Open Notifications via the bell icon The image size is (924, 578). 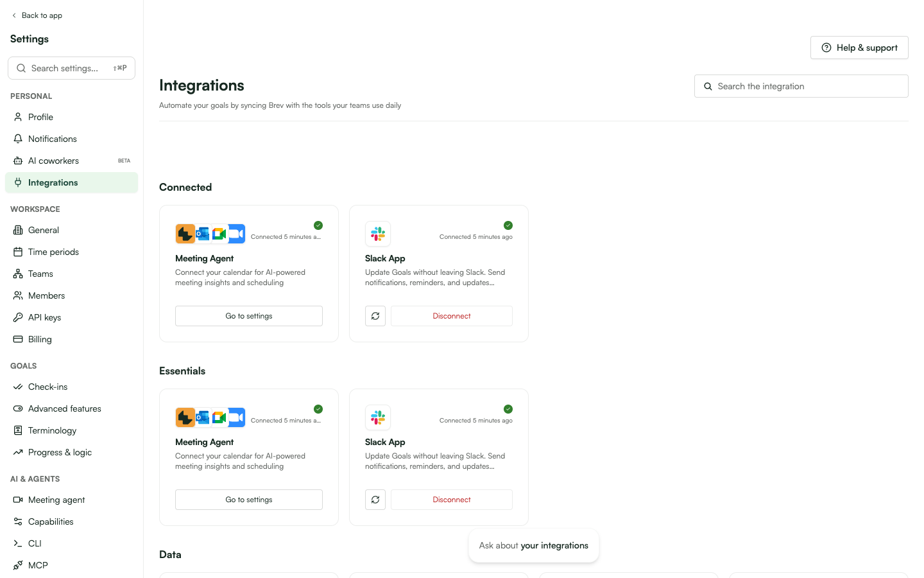click(x=18, y=139)
